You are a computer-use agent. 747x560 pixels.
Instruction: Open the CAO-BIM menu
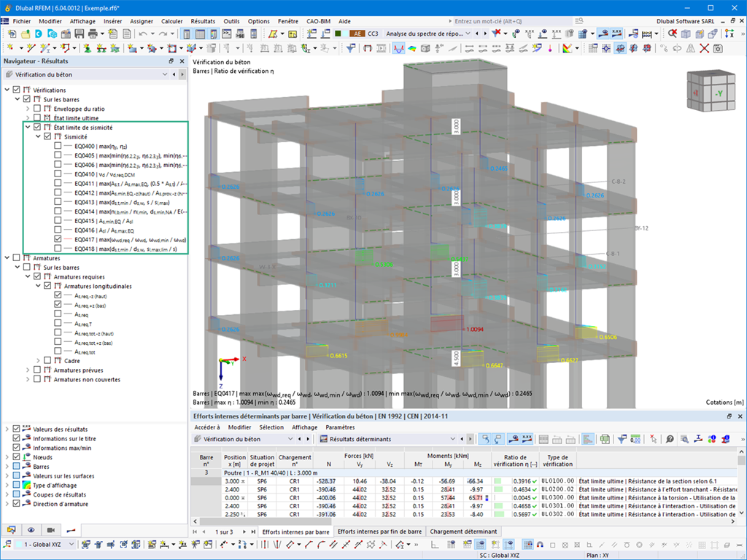(x=318, y=21)
